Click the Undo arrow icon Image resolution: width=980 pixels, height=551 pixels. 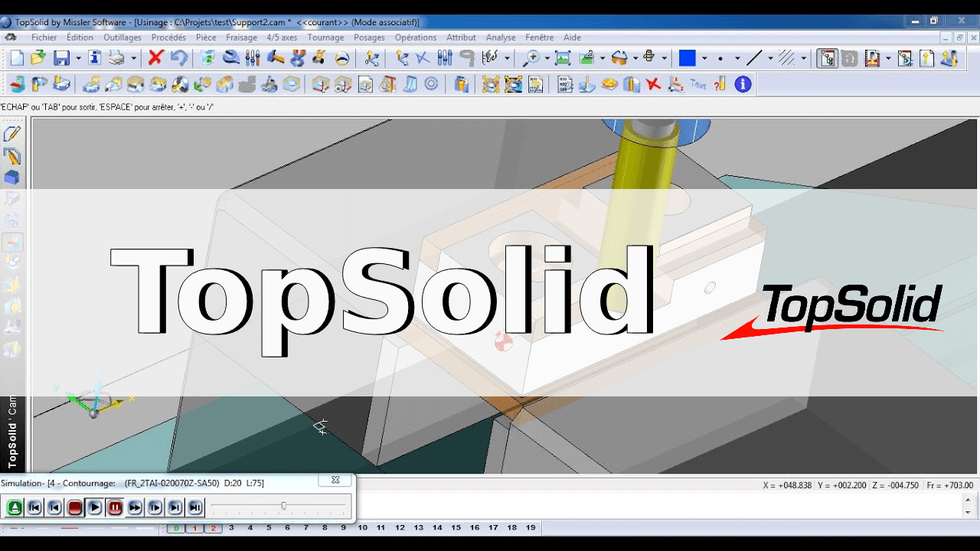[x=178, y=58]
